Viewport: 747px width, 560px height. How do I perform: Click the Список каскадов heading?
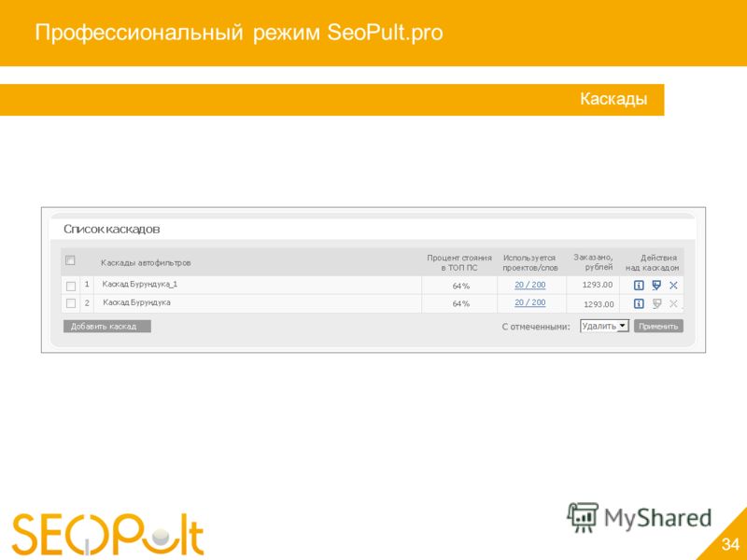(x=111, y=229)
